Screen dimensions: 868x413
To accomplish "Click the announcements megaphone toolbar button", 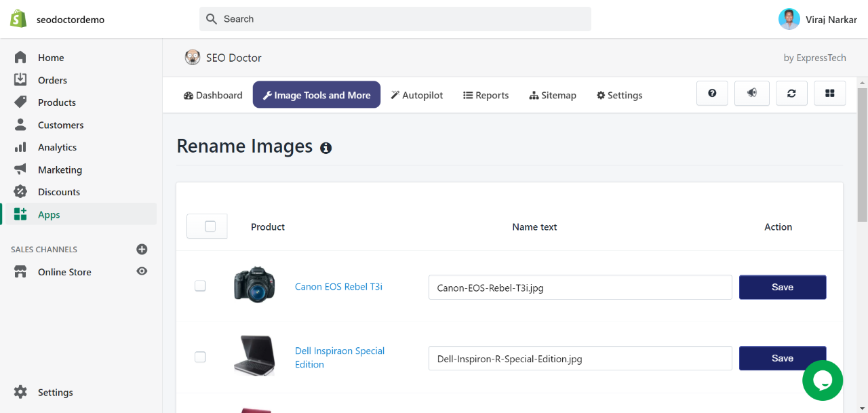I will click(x=752, y=94).
